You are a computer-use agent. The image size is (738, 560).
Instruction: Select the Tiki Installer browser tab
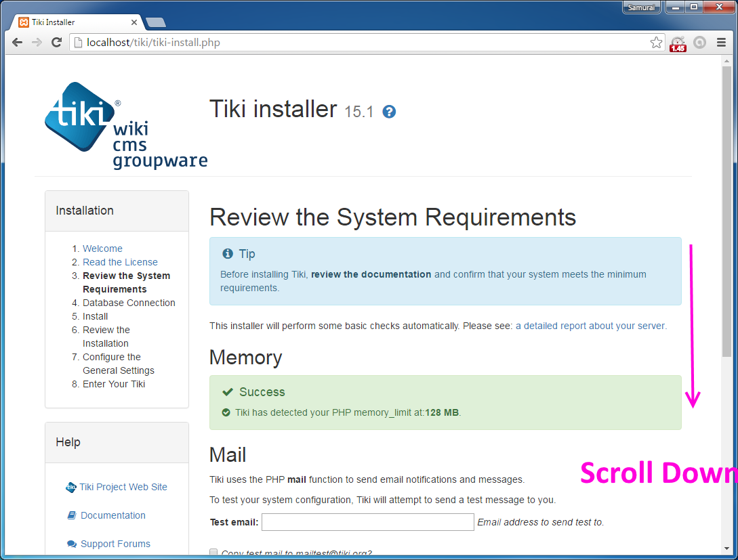[78, 22]
